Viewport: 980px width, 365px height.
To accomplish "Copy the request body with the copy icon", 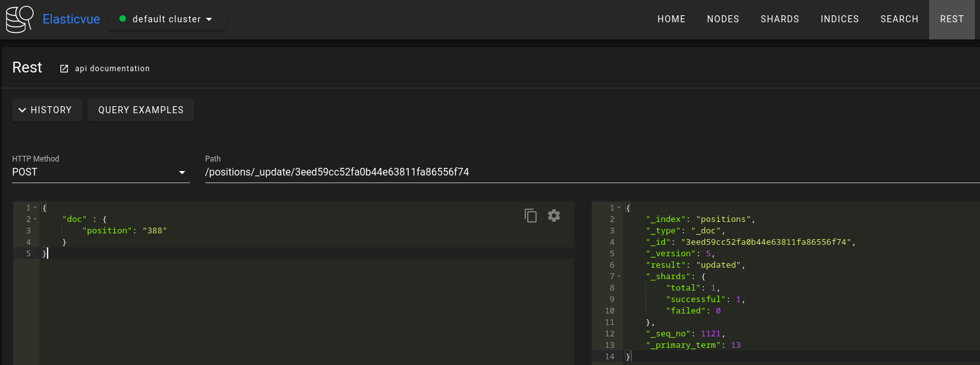I will tap(531, 216).
